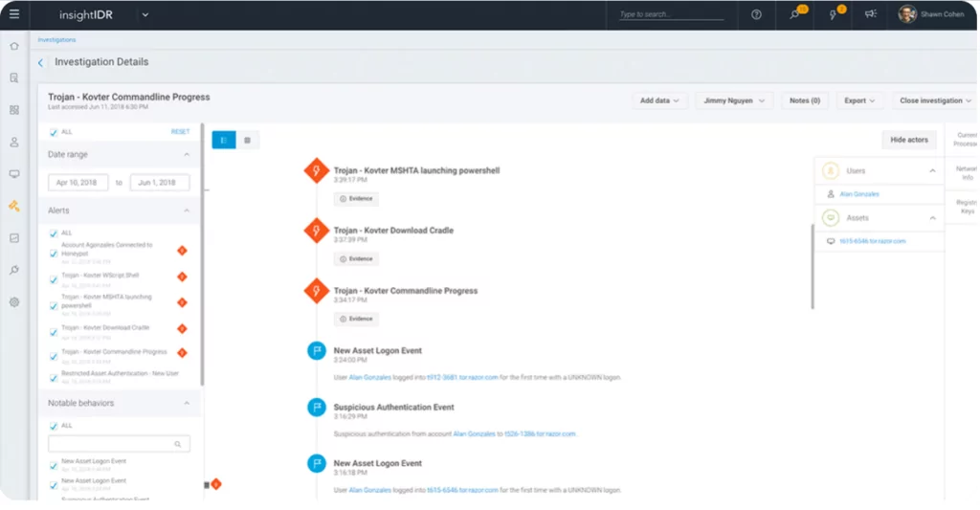Click the left filter panel scrollbar
This screenshot has width=980, height=510.
pyautogui.click(x=202, y=255)
